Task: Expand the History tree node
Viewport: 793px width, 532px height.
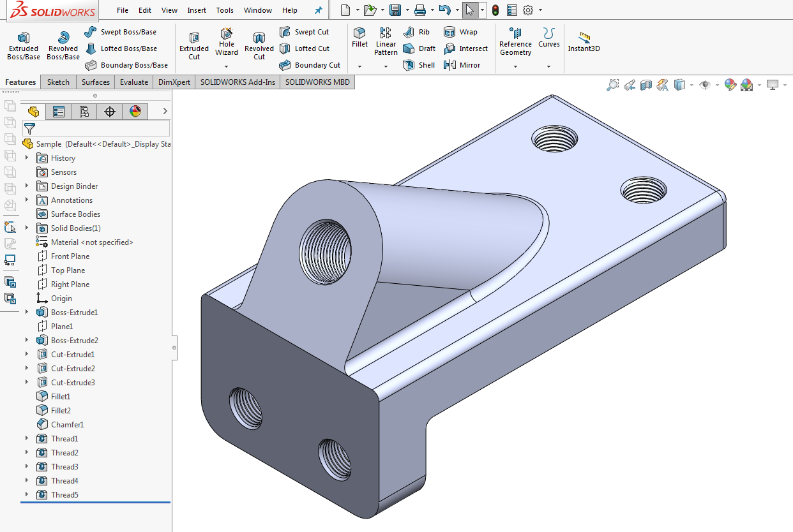Action: point(27,158)
